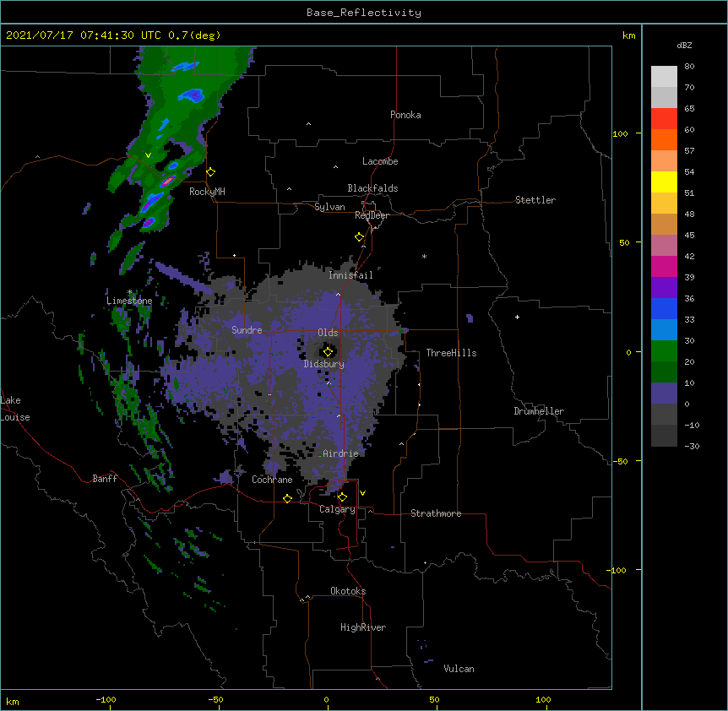Click the Base_Reflectivity title text
The height and width of the screenshot is (711, 728).
pyautogui.click(x=364, y=13)
